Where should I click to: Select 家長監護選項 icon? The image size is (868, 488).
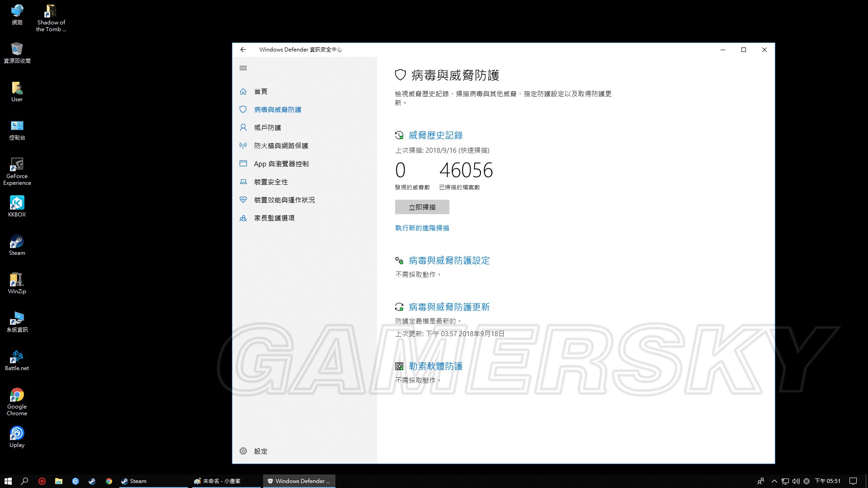click(x=243, y=217)
